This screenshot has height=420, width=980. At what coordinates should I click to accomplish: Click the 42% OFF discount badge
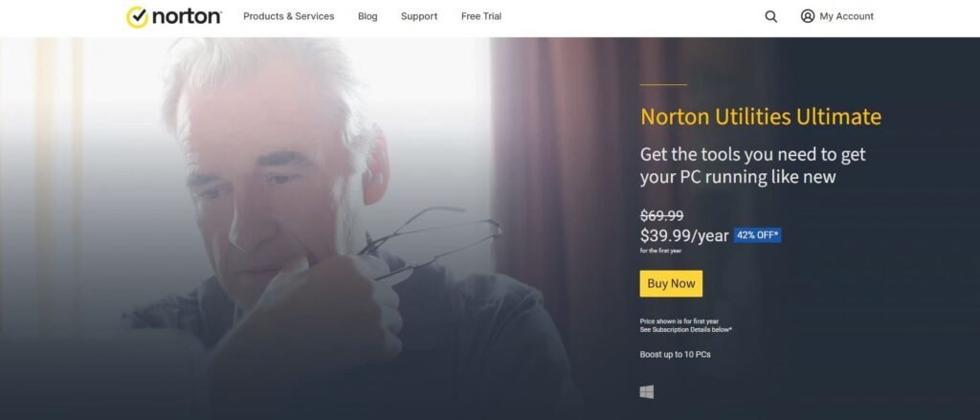tap(758, 235)
